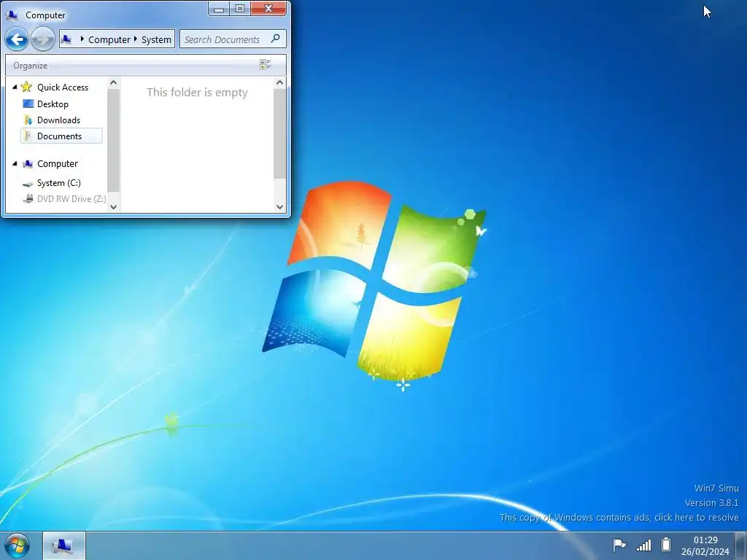747x560 pixels.
Task: Click the Computer taskbar button
Action: click(64, 545)
